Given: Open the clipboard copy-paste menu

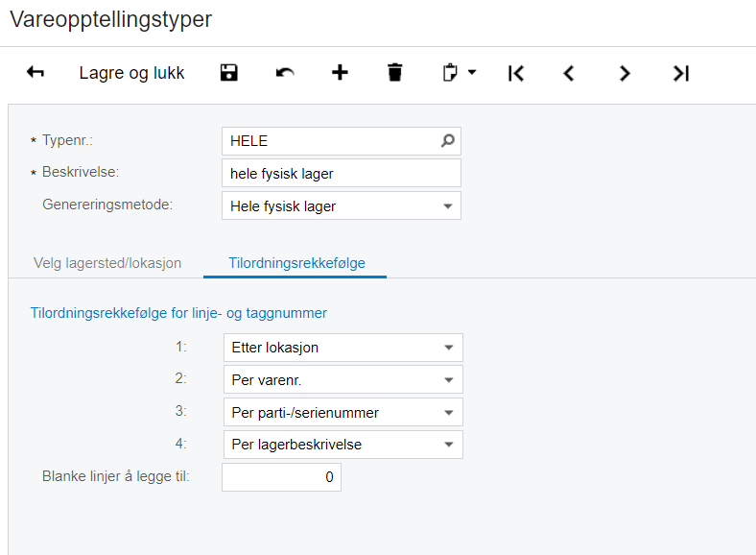Looking at the screenshot, I should 459,73.
